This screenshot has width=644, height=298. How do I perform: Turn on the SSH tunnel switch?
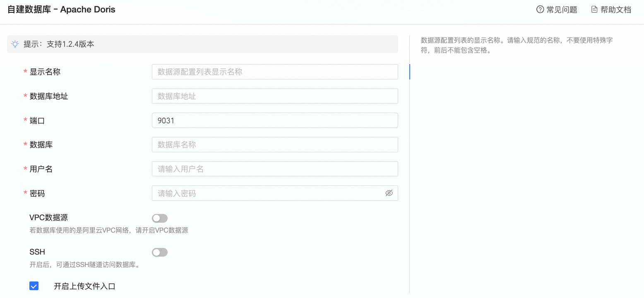tap(160, 252)
